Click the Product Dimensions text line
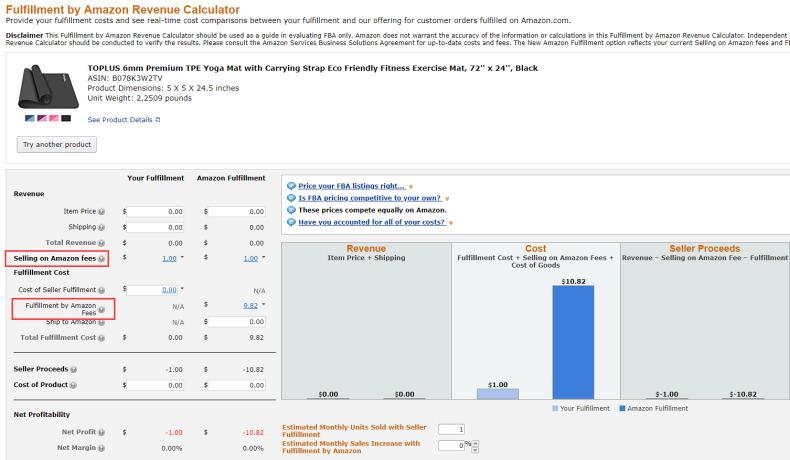790x460 pixels. [163, 88]
